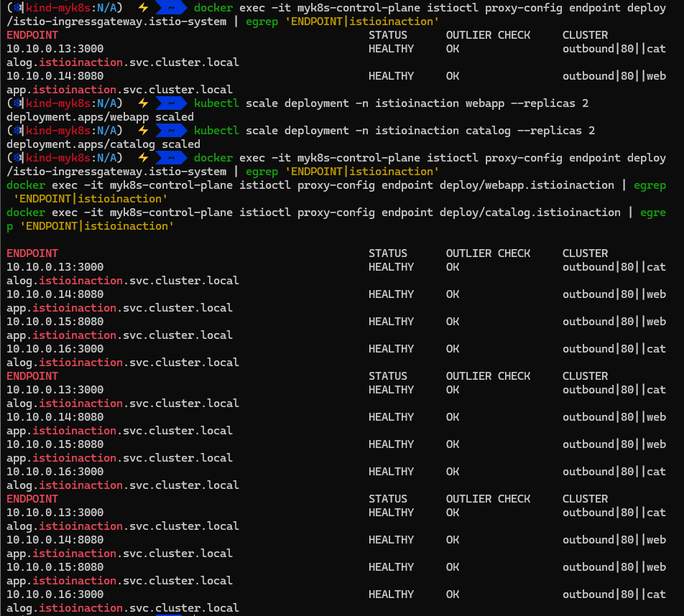Click 'docker' on the deploy/webapp.istioinaction command line
The image size is (684, 616).
click(x=26, y=185)
